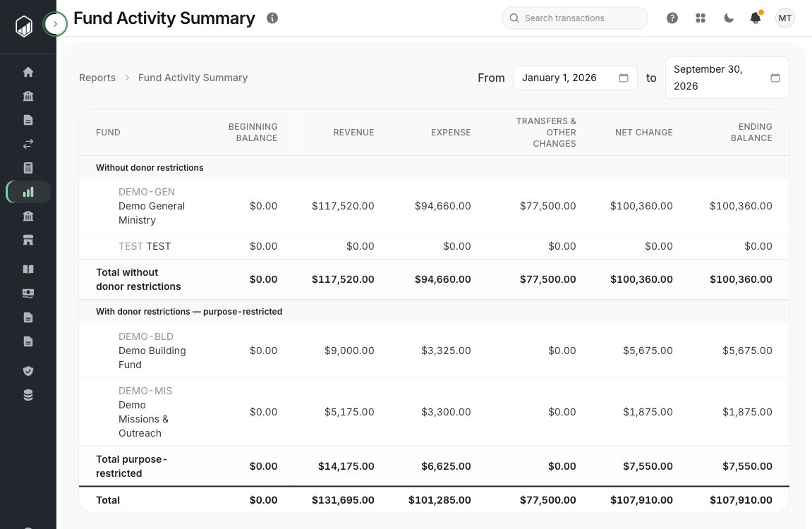Viewport: 812px width, 529px height.
Task: Open the cash money sidebar icon
Action: click(x=28, y=293)
